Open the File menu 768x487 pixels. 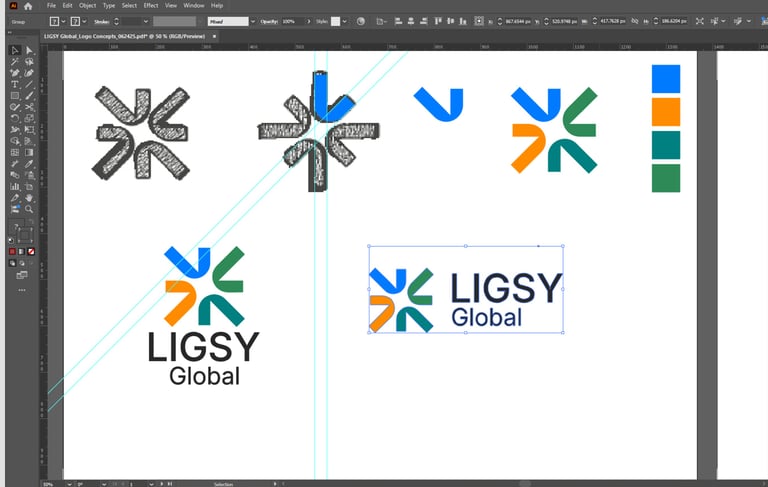click(51, 6)
